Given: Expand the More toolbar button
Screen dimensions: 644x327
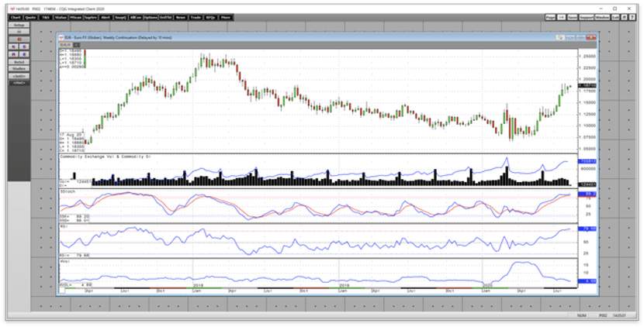Looking at the screenshot, I should click(x=226, y=18).
